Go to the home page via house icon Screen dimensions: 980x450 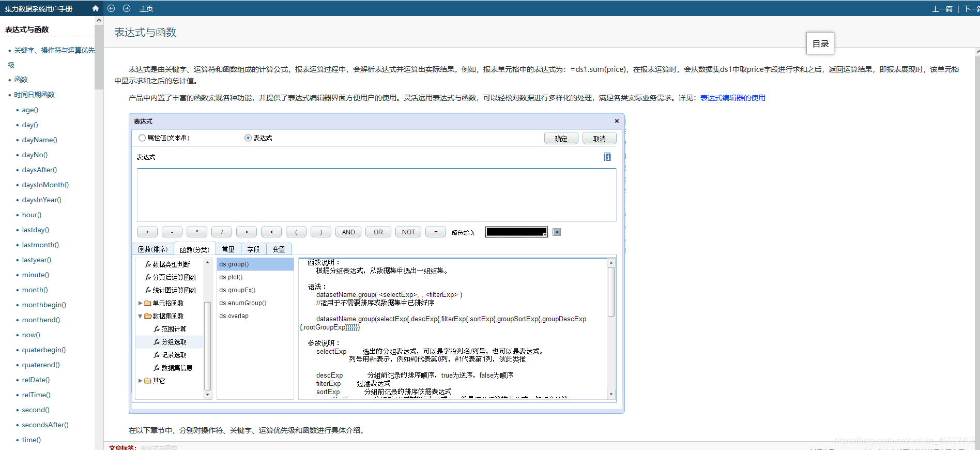pos(95,8)
